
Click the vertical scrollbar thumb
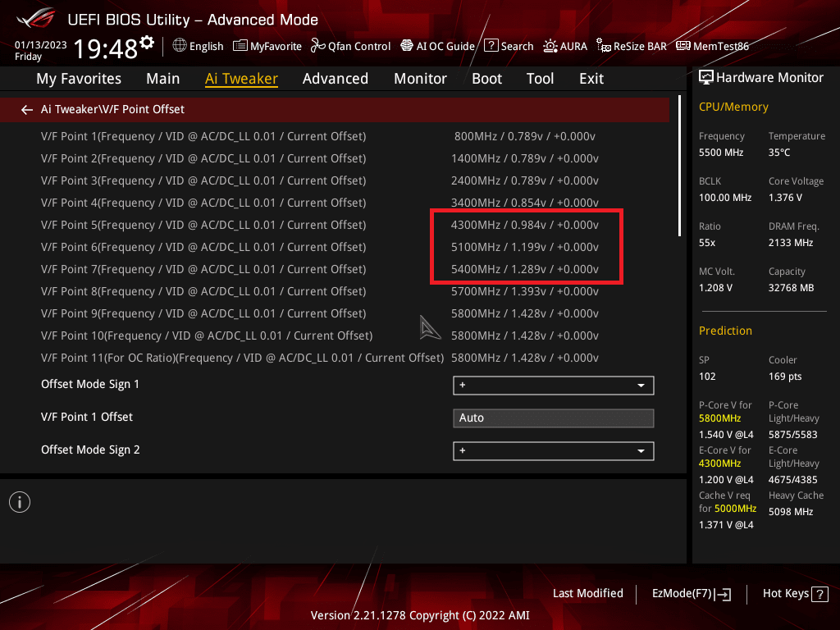(679, 166)
